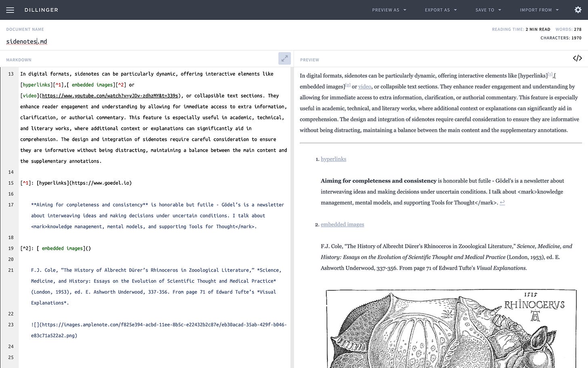Place cursor on the goedel.io link line
588x368 pixels.
76,183
